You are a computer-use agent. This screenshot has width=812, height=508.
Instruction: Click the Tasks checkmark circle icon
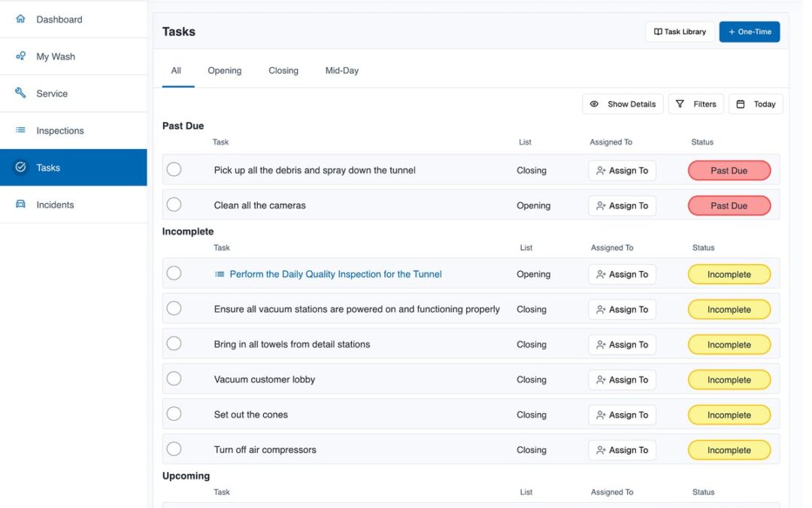coord(20,167)
